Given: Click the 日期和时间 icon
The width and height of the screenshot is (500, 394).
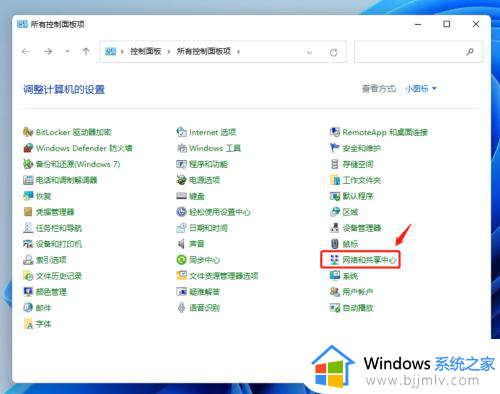Looking at the screenshot, I should (182, 228).
